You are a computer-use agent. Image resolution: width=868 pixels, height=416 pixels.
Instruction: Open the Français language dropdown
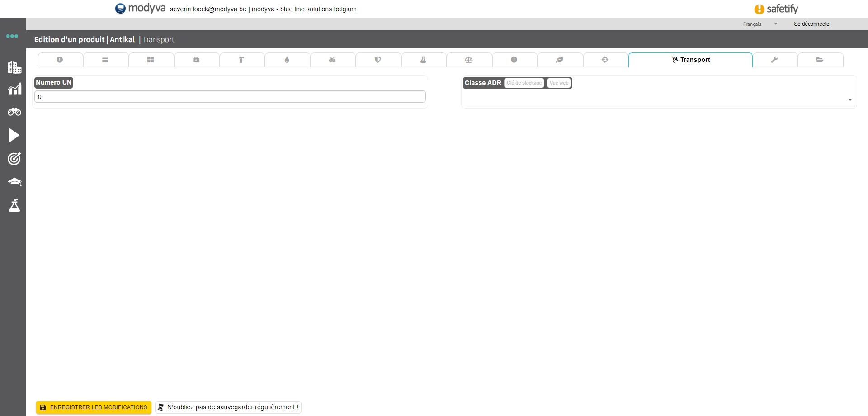pos(760,24)
